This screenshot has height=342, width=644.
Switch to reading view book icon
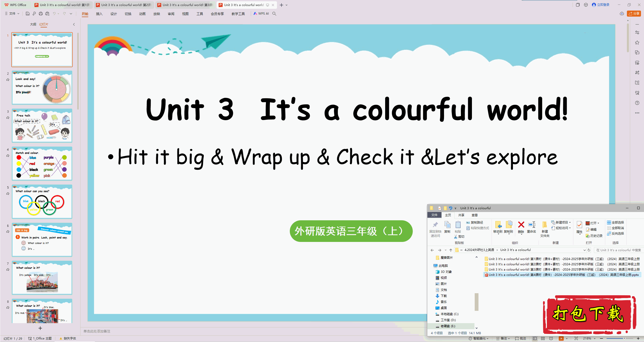[x=551, y=338]
